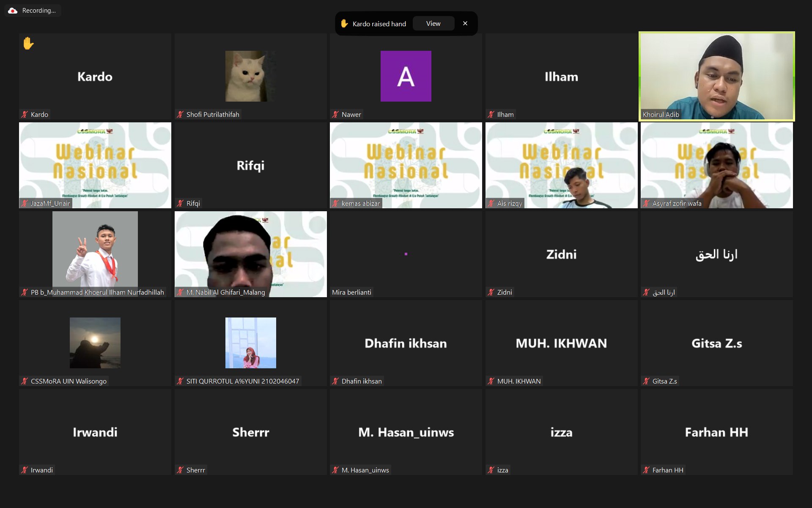The image size is (812, 508).
Task: Click muted mic icon beside Farhan HH label
Action: 646,470
